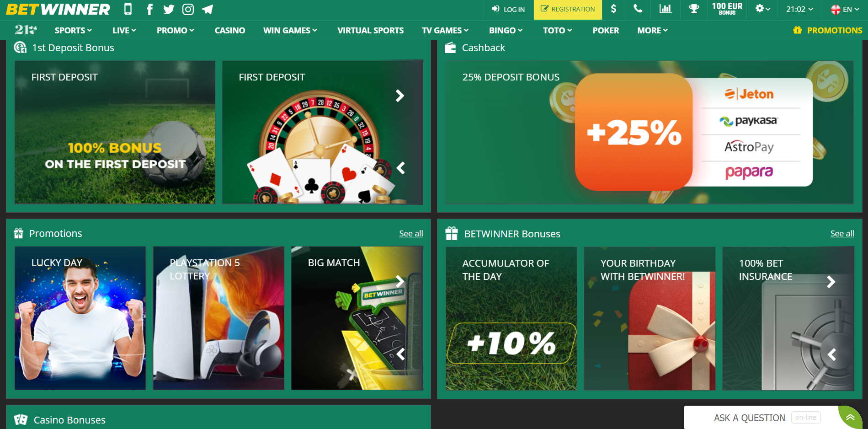This screenshot has width=868, height=429.
Task: Open the Instagram icon in header
Action: (188, 9)
